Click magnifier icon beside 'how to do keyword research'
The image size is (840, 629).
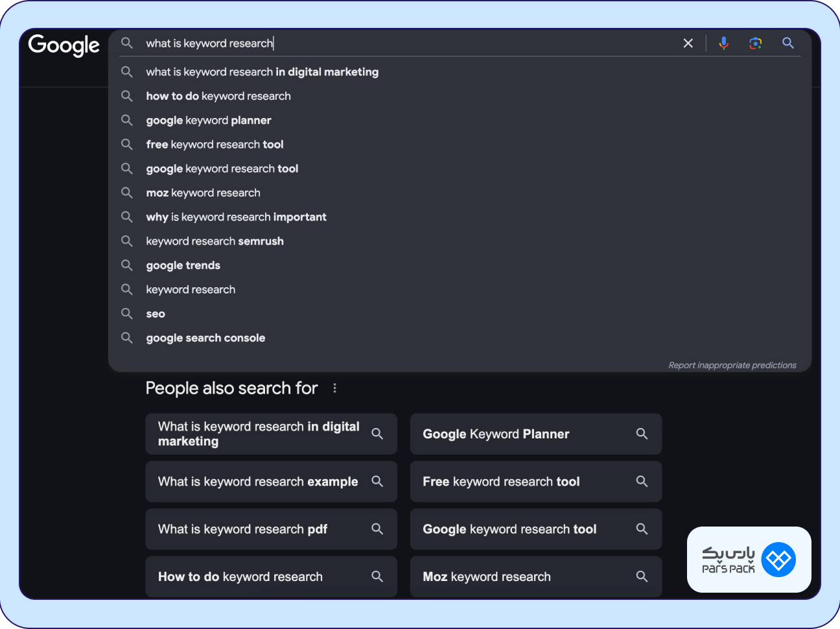click(x=127, y=96)
